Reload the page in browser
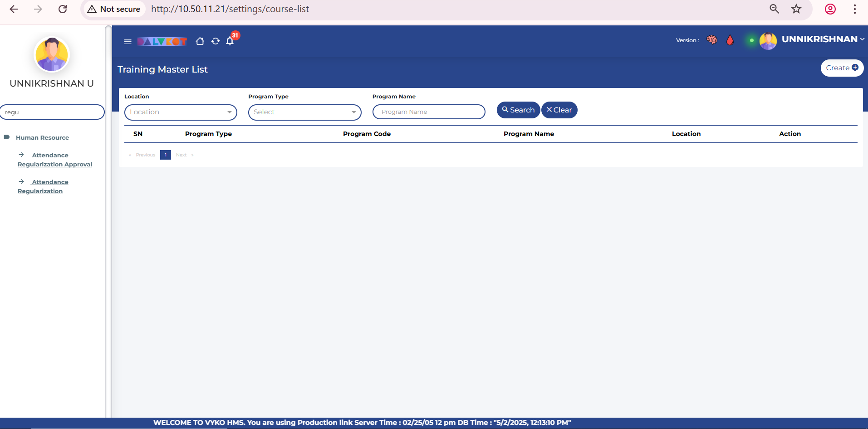 click(63, 9)
